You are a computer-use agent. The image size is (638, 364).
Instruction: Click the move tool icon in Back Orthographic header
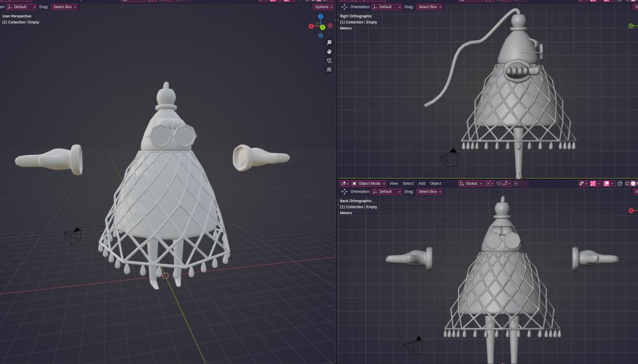pyautogui.click(x=345, y=191)
